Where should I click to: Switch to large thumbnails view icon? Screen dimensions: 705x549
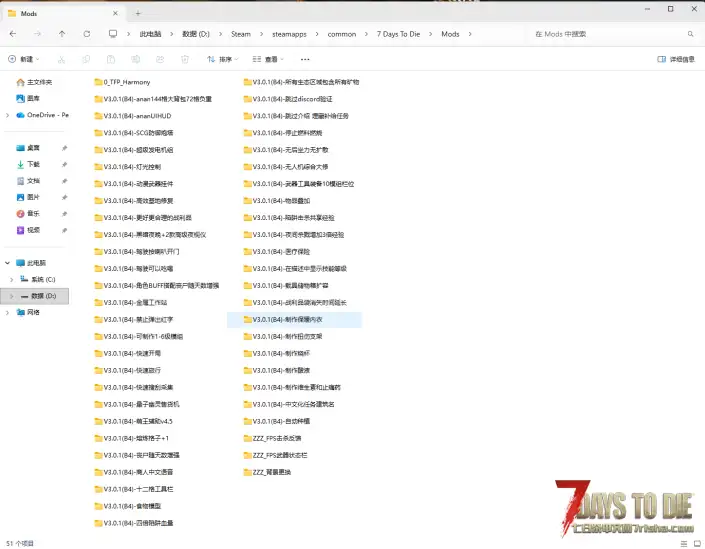[697, 544]
